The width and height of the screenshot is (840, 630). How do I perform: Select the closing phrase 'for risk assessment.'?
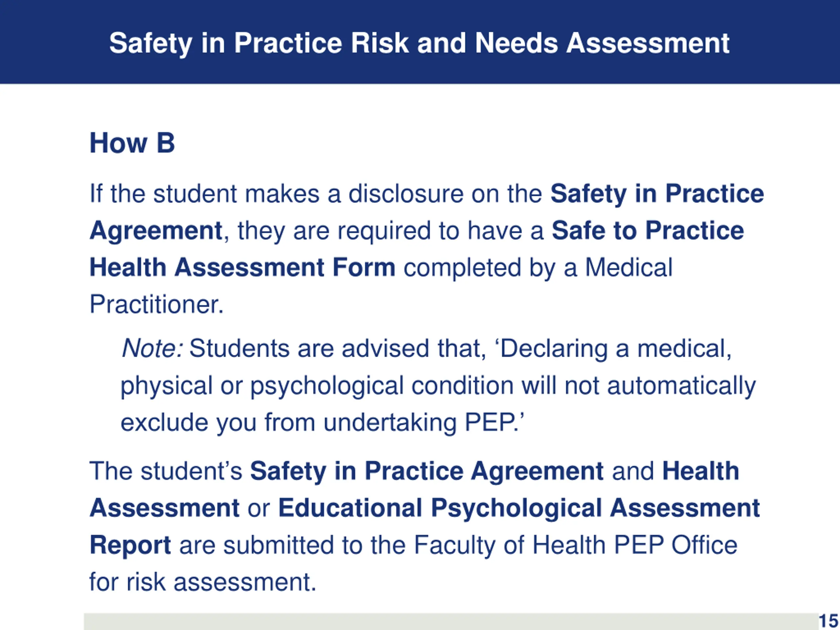coord(203,582)
